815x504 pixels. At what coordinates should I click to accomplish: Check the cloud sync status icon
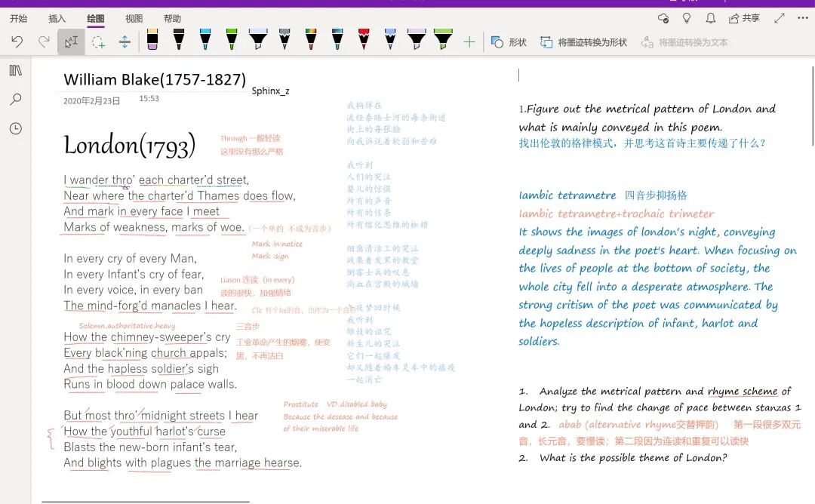click(663, 18)
